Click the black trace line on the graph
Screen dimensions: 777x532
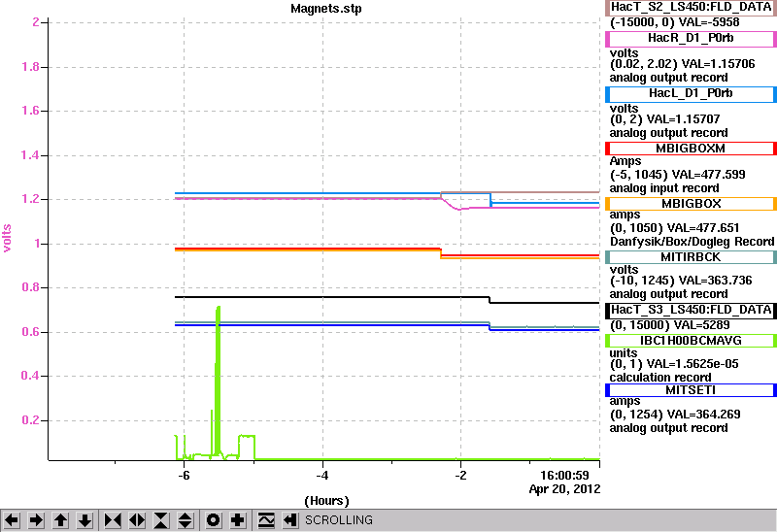(x=332, y=297)
